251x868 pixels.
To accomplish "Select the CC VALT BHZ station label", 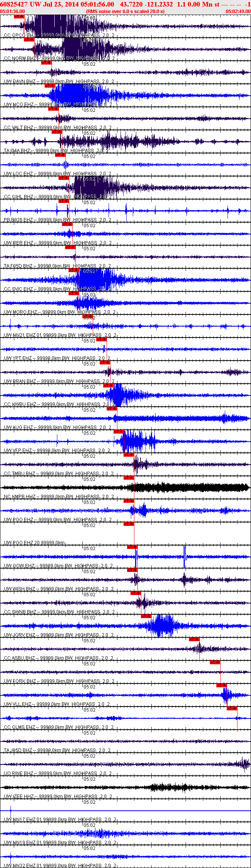I will (x=58, y=128).
